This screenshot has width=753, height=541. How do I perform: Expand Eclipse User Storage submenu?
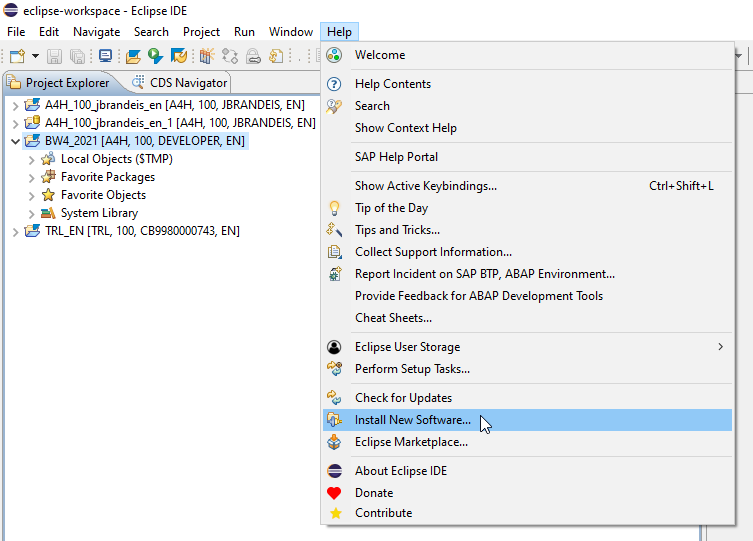tap(527, 347)
